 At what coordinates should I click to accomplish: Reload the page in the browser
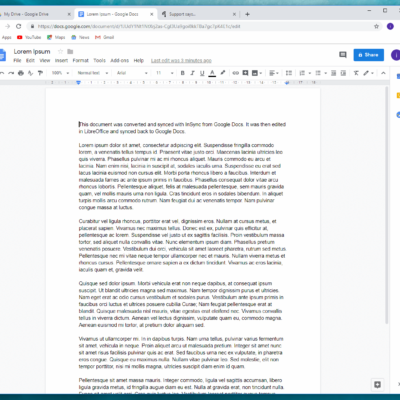(19, 26)
